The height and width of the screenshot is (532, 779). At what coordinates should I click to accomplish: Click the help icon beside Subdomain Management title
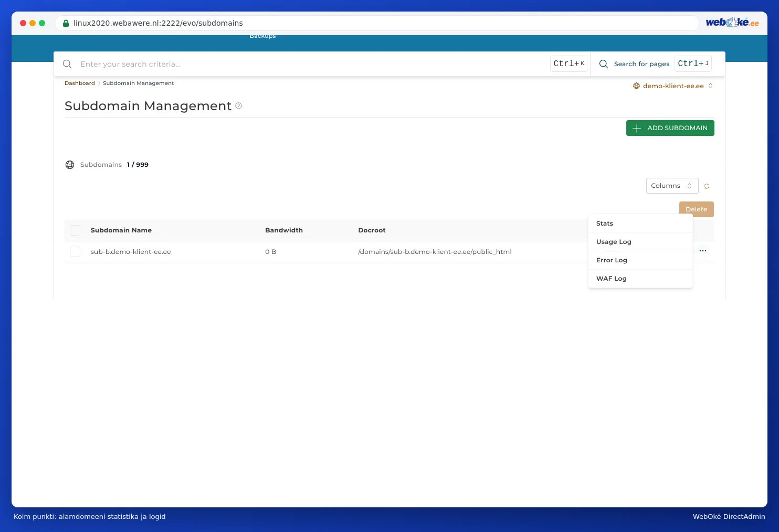click(239, 106)
